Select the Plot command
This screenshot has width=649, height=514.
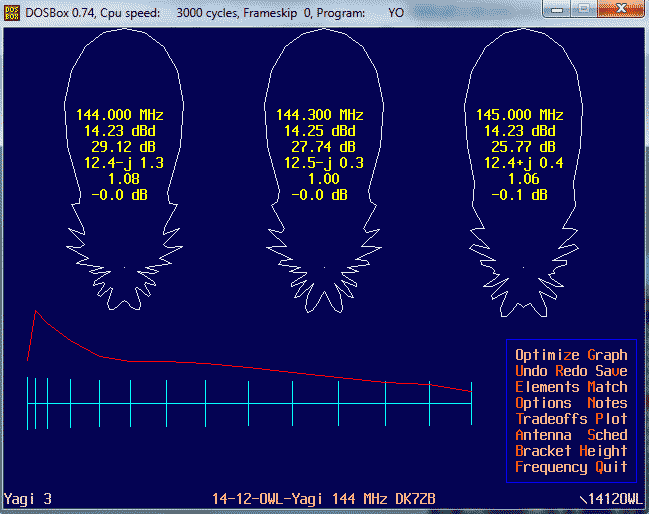611,419
